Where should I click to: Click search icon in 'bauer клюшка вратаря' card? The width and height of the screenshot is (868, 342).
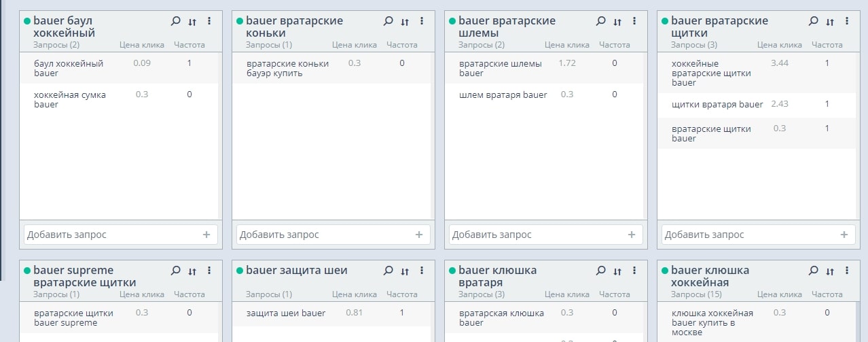600,271
